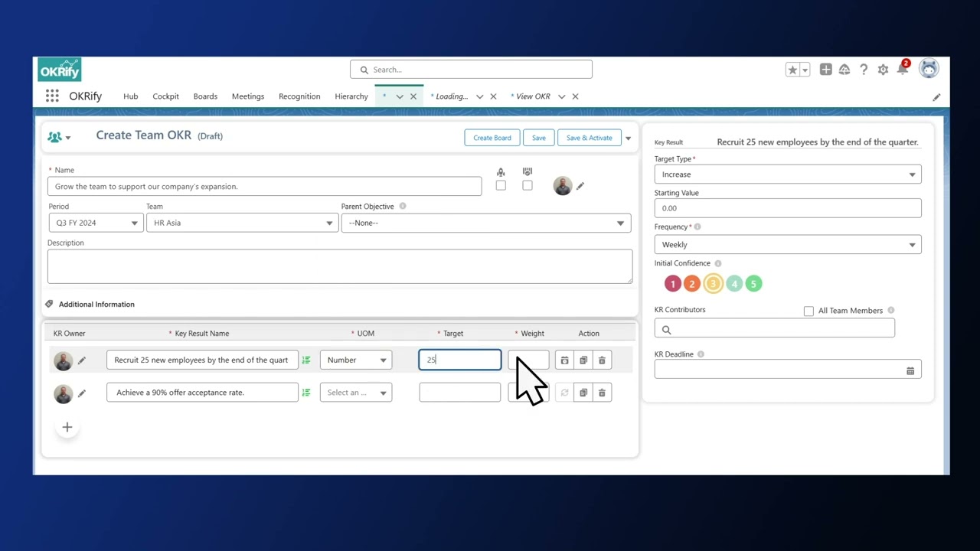Focus the global Search field
The height and width of the screenshot is (551, 980).
coord(471,70)
